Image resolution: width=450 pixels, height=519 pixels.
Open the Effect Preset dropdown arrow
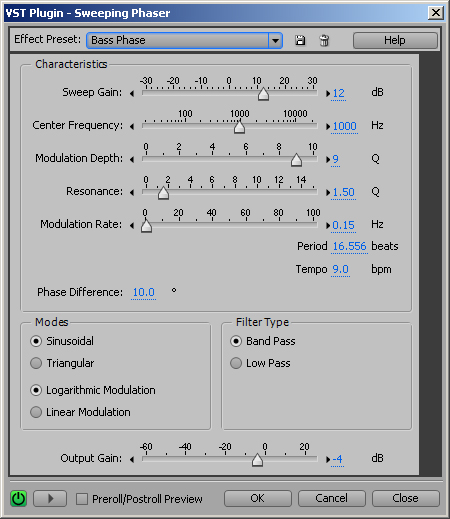tap(275, 41)
